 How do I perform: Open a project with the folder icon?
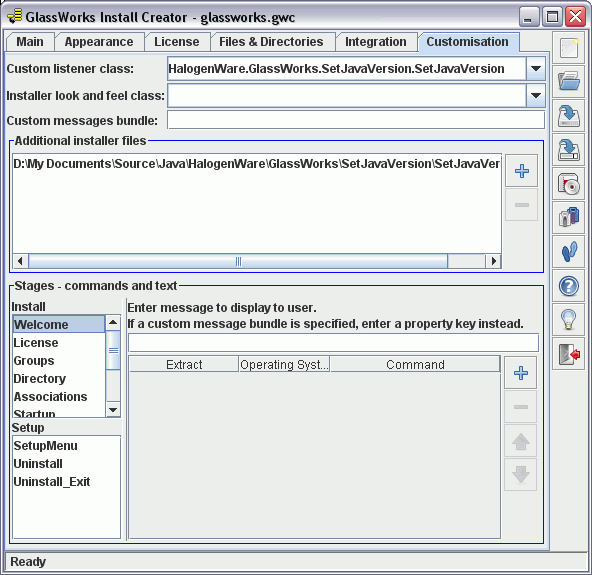click(569, 82)
